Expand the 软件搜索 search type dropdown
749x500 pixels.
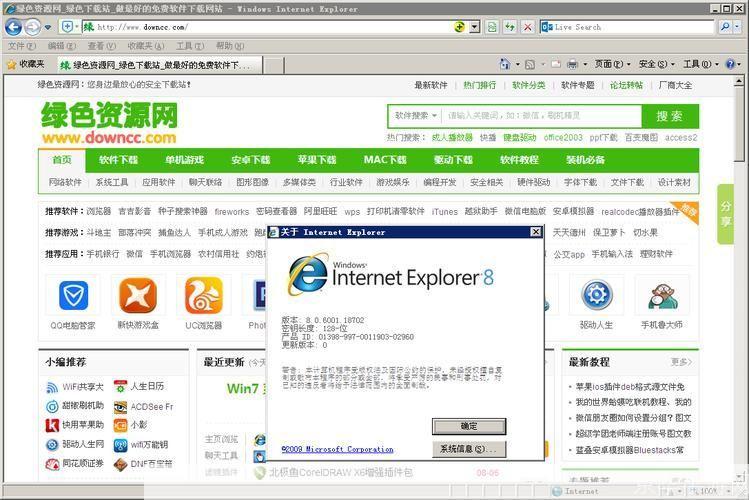click(416, 116)
